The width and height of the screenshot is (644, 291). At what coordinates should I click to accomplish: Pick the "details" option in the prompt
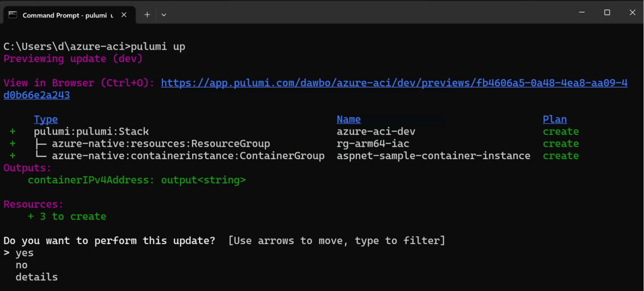[36, 277]
